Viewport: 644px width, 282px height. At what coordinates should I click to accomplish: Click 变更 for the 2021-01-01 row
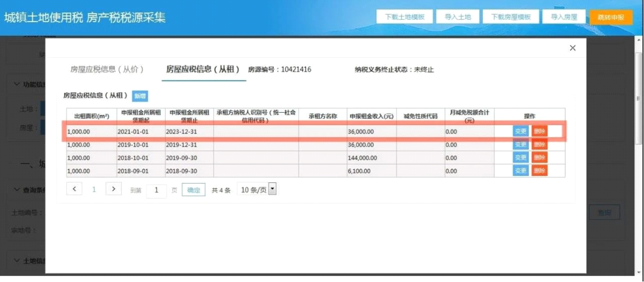click(x=521, y=131)
